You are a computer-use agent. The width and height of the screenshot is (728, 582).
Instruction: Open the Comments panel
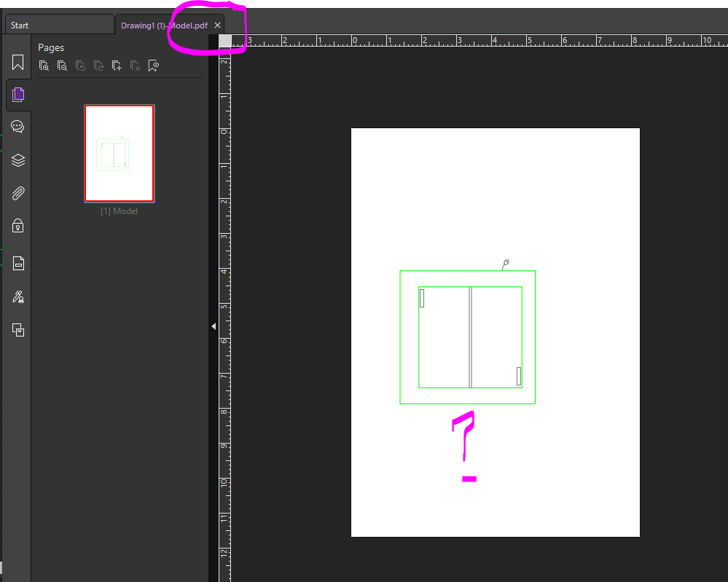click(x=17, y=126)
